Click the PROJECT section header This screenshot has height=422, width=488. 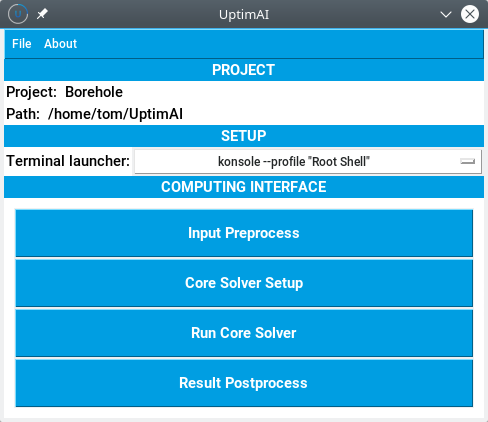(244, 70)
